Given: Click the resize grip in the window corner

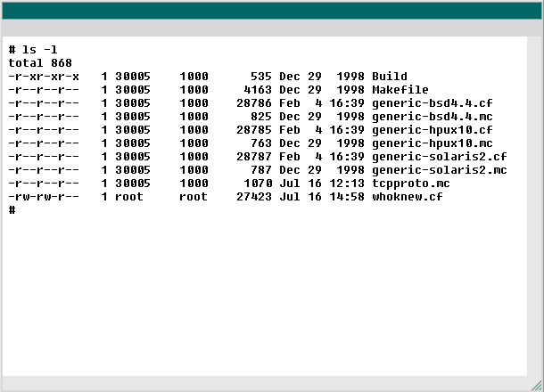Looking at the screenshot, I should (x=535, y=384).
